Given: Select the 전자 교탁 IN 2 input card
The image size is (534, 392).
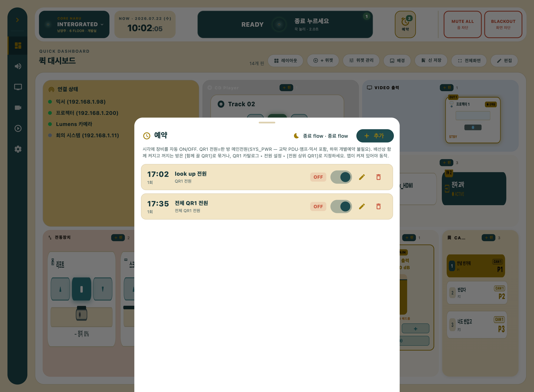Looking at the screenshot, I should point(474,189).
